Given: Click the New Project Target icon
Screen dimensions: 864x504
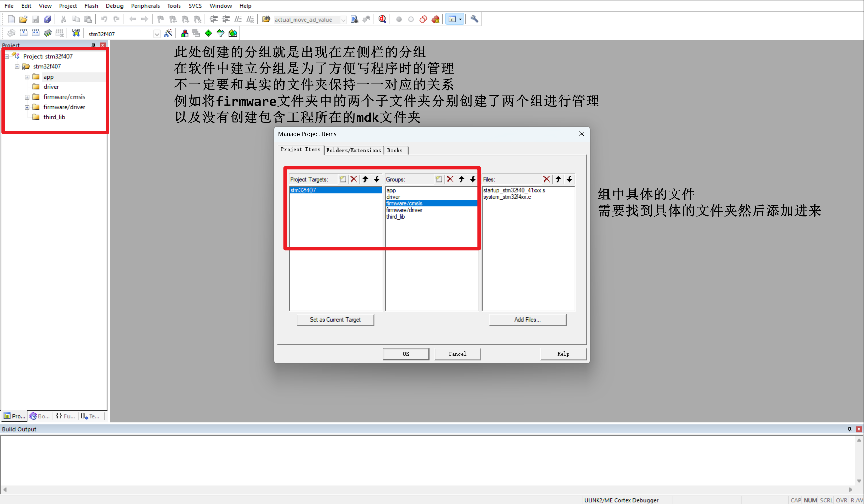Looking at the screenshot, I should pyautogui.click(x=342, y=179).
